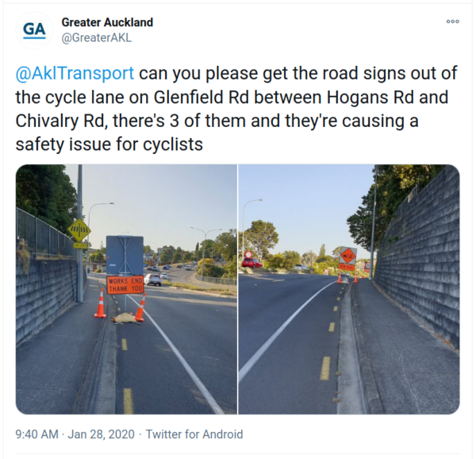Click the yellow diamond warning sign in left photo
The height and width of the screenshot is (459, 476).
[79, 230]
